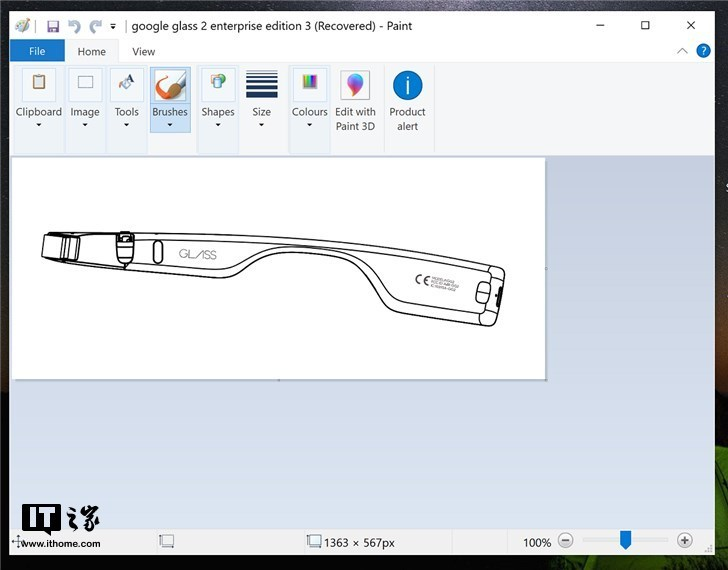Screen dimensions: 728x570
Task: Click the CE marking on the glasses drawing
Action: pyautogui.click(x=422, y=279)
